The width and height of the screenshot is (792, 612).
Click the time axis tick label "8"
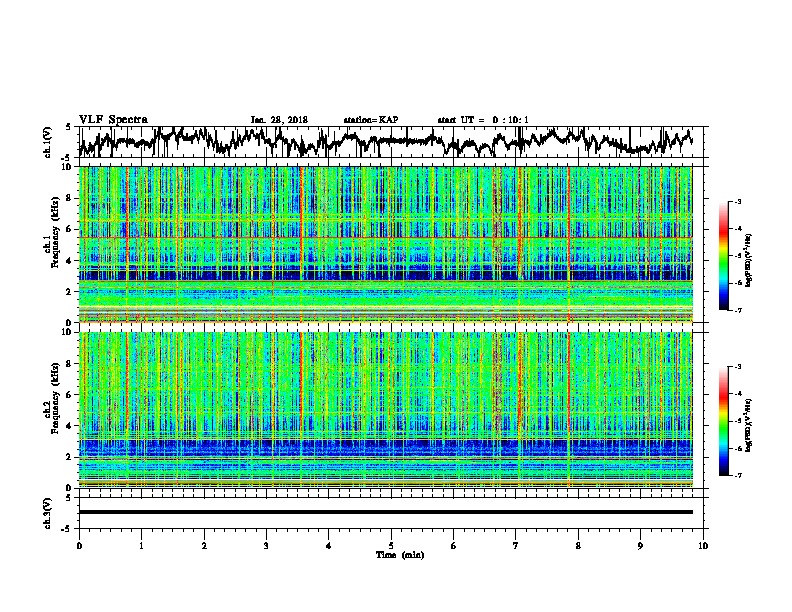point(578,546)
